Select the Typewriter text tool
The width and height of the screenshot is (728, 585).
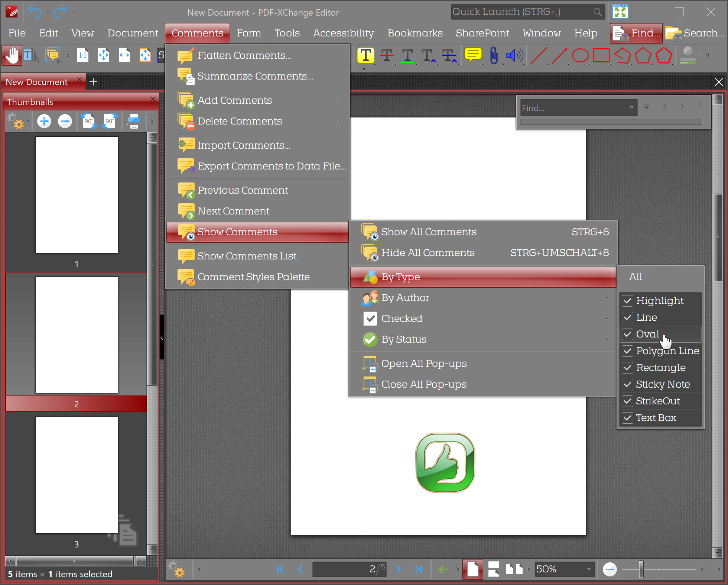pos(366,55)
